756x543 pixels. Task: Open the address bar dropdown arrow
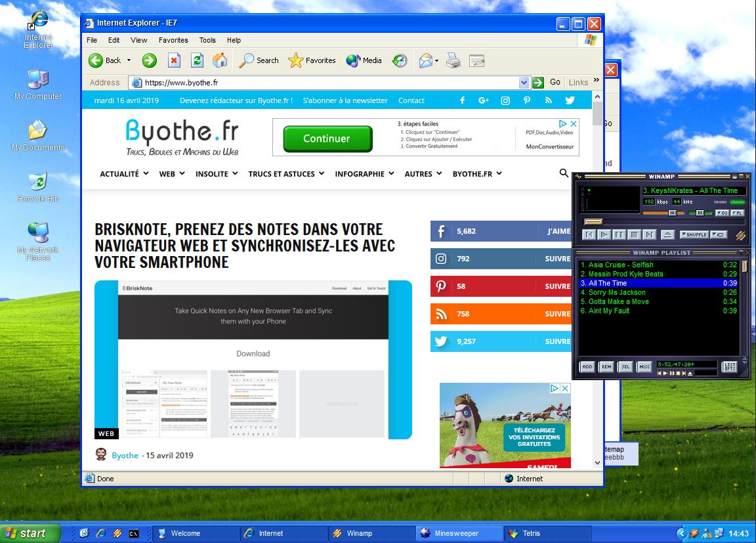pos(524,83)
